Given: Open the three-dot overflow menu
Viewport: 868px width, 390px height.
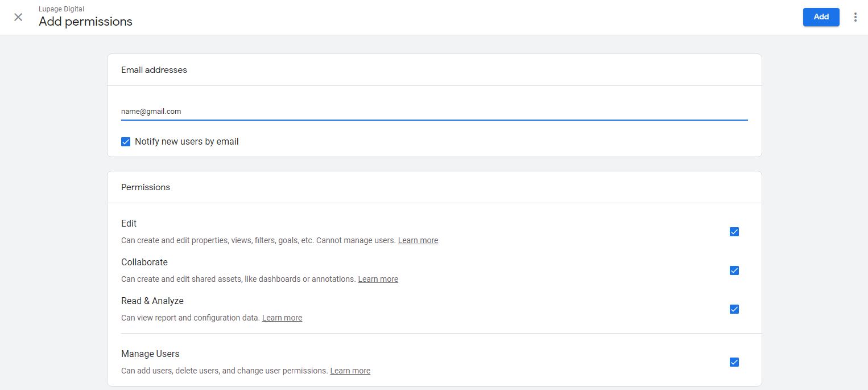Looking at the screenshot, I should 855,17.
